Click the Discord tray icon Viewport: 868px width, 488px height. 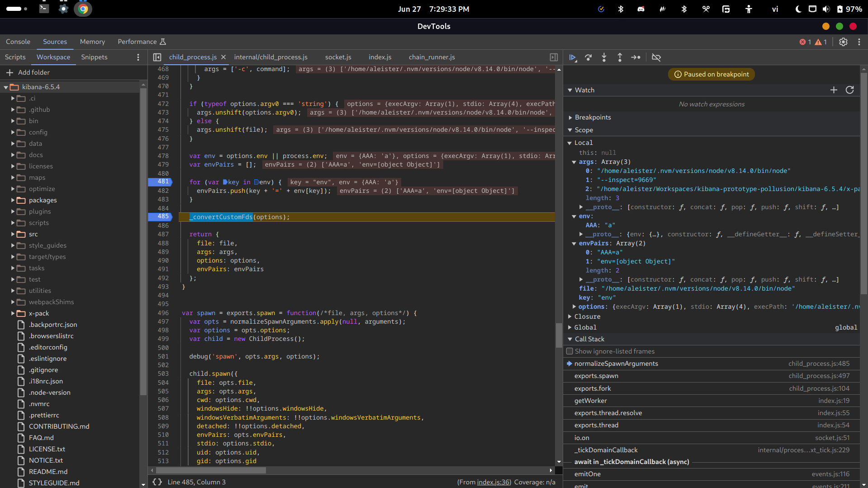641,9
